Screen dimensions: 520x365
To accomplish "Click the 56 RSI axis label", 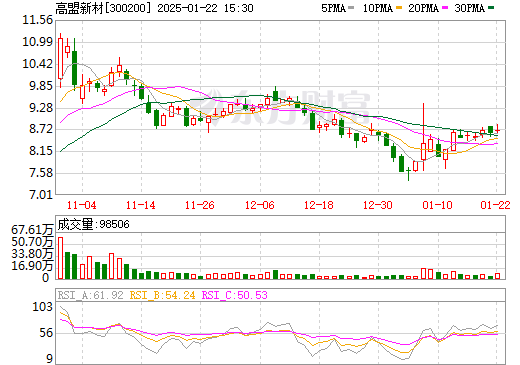I will coord(46,333).
